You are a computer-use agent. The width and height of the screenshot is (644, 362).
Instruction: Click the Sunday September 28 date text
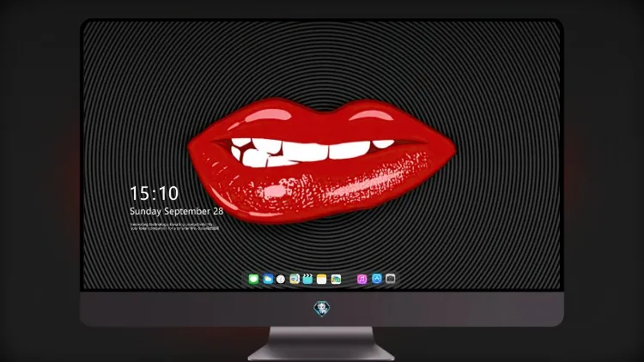click(176, 211)
